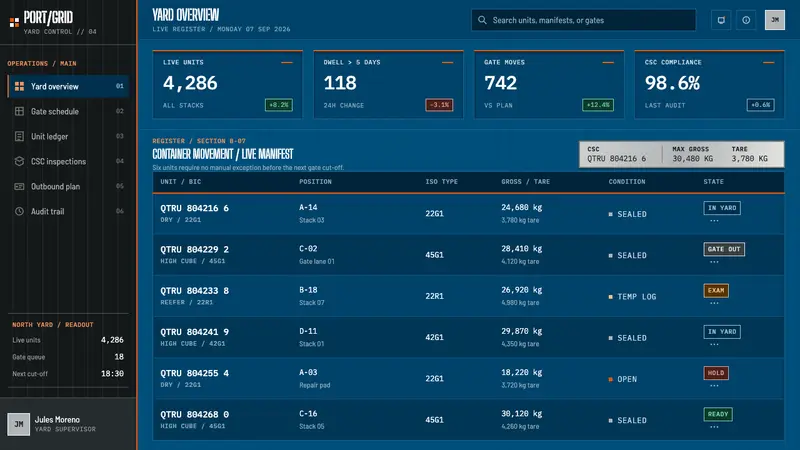Open the Unit ledger menu item
Image resolution: width=800 pixels, height=450 pixels.
point(68,136)
